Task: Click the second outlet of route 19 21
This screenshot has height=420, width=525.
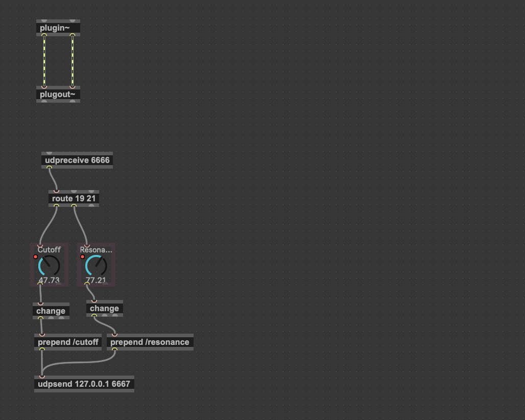Action: pyautogui.click(x=74, y=205)
